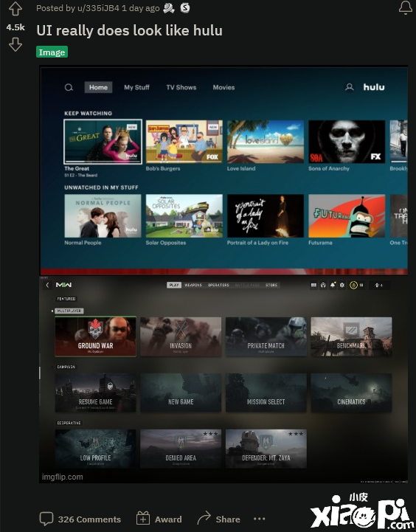Click the MW scrollbar handle beside the Campaign row
This screenshot has height=532, width=416.
(x=40, y=373)
